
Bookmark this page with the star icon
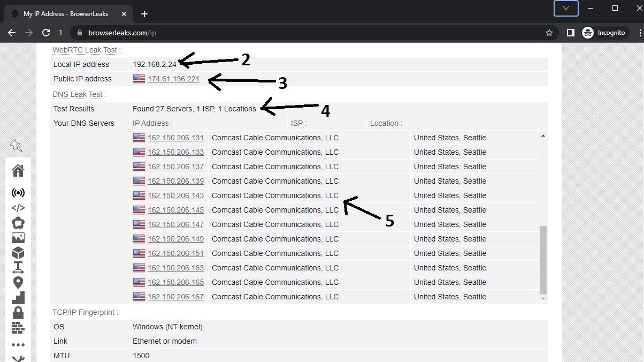[549, 33]
